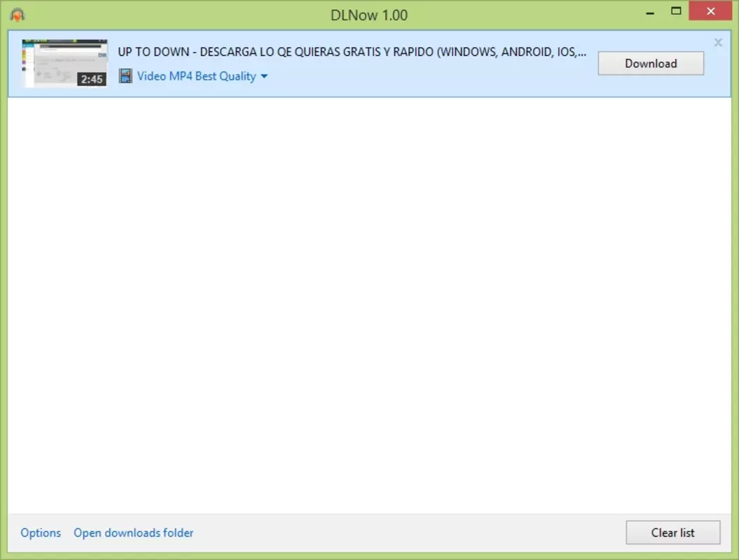Viewport: 739px width, 560px height.
Task: Click the Clear list button
Action: (x=672, y=533)
